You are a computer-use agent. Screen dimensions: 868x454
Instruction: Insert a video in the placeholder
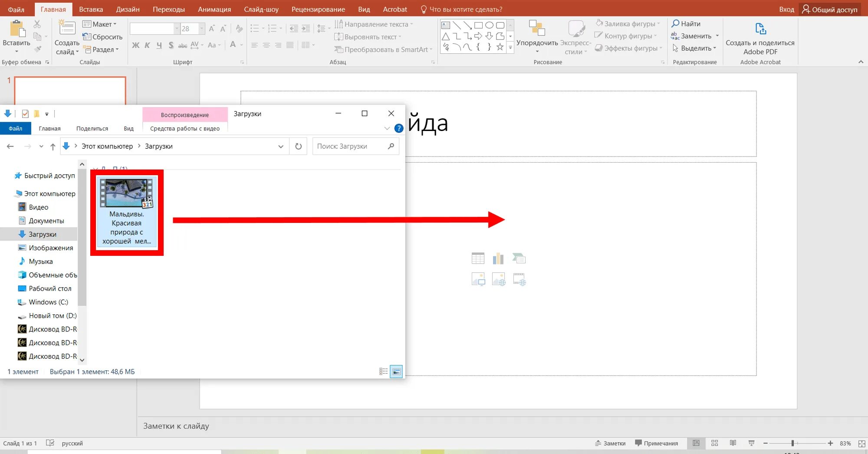519,279
